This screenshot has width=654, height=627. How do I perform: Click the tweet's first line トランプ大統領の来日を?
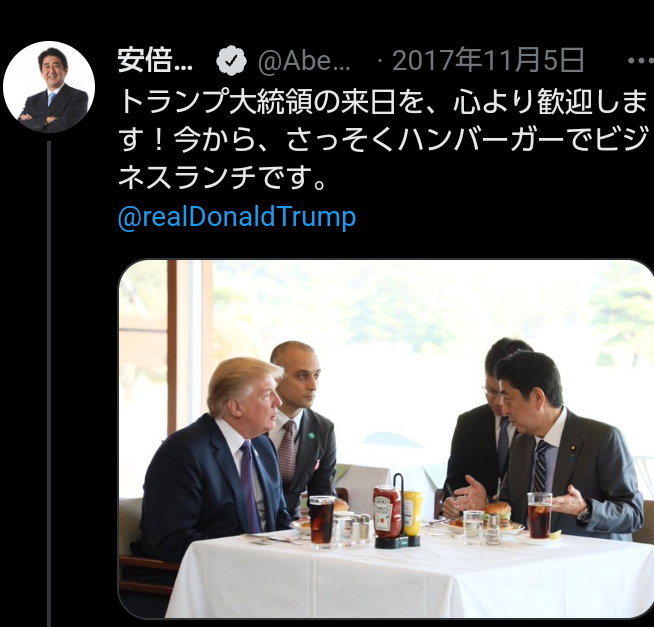(273, 101)
